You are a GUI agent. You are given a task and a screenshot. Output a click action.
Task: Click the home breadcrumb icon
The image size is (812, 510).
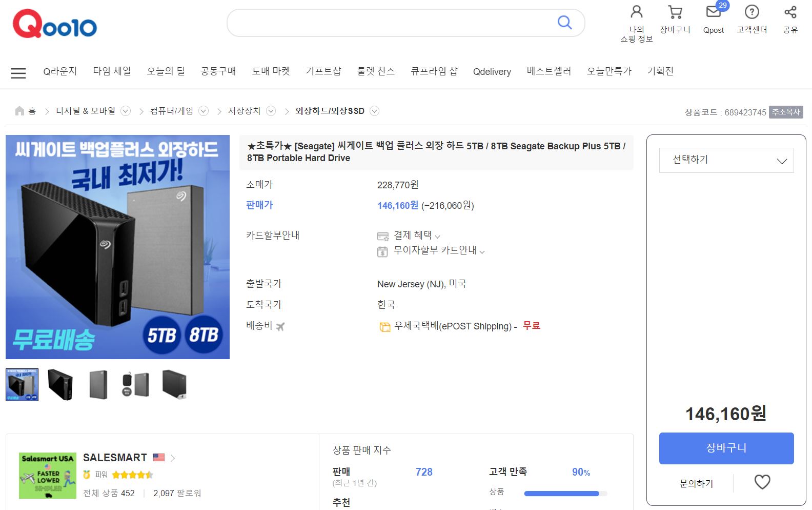(19, 111)
